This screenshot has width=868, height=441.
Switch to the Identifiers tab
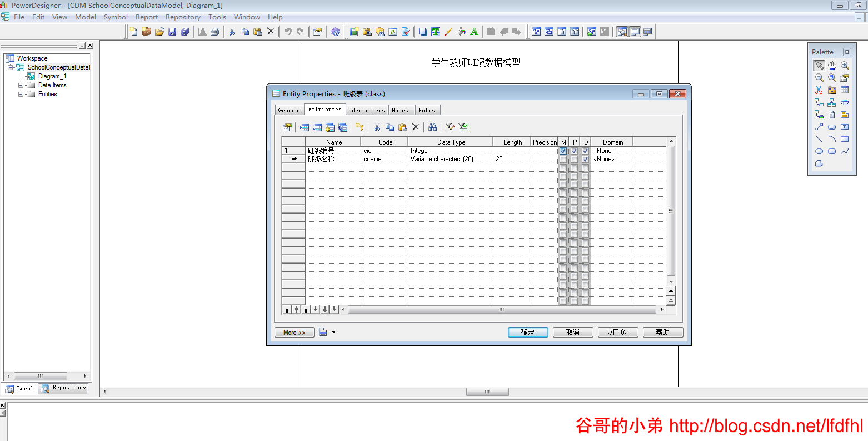point(366,110)
